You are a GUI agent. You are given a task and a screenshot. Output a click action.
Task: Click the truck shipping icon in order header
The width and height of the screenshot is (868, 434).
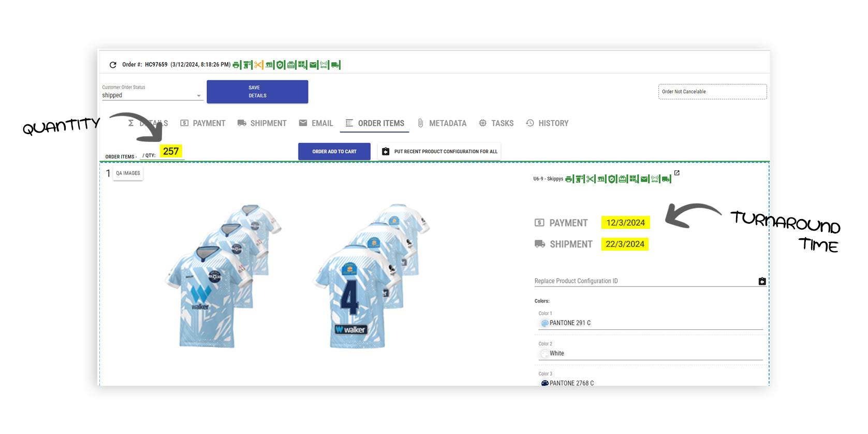point(335,65)
